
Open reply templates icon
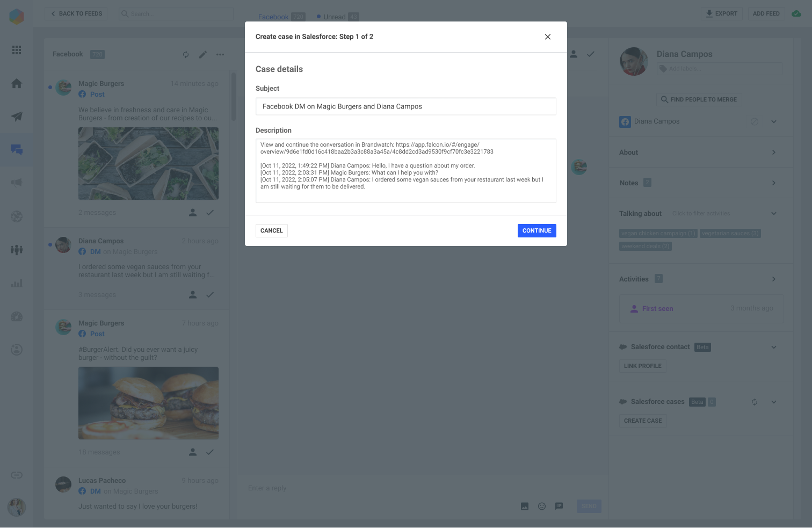coord(559,506)
